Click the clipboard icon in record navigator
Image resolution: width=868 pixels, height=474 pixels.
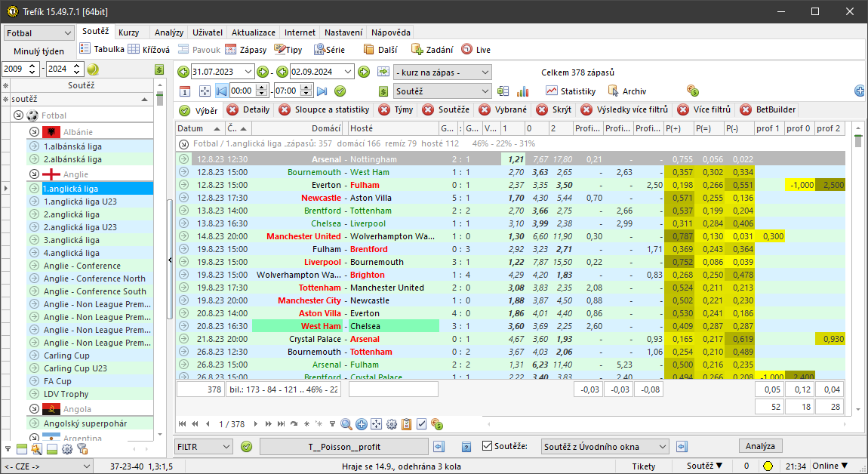(406, 424)
